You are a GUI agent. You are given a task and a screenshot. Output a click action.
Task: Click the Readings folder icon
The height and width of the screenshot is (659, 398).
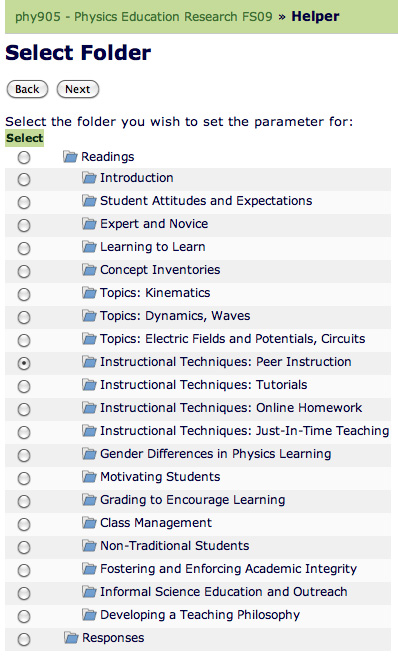tap(71, 157)
